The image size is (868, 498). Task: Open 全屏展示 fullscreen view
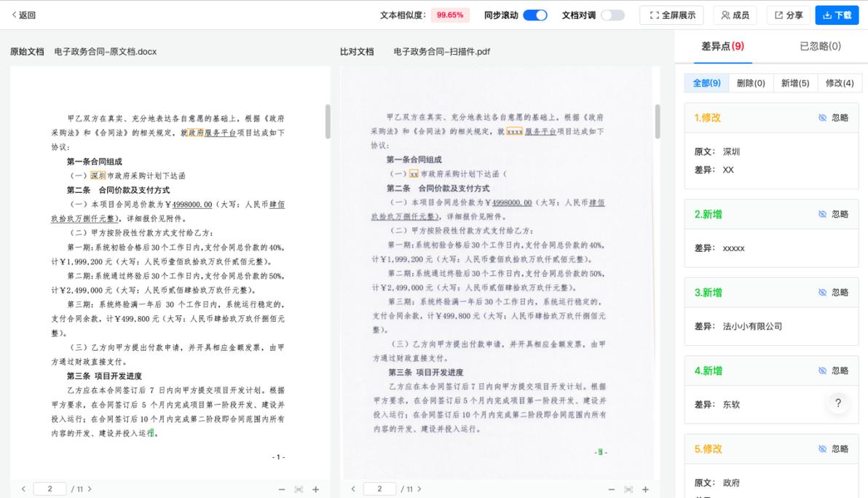click(671, 15)
